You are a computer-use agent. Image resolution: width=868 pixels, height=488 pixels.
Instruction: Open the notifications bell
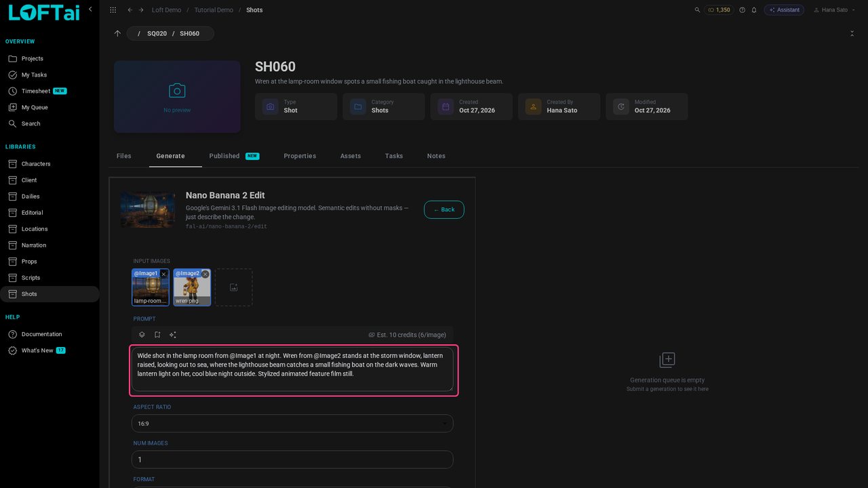(x=753, y=10)
